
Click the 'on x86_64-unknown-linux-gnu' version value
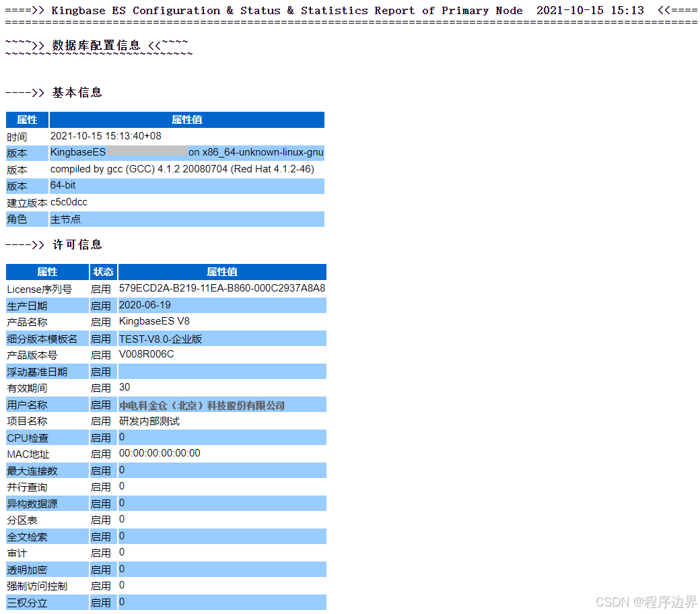256,152
